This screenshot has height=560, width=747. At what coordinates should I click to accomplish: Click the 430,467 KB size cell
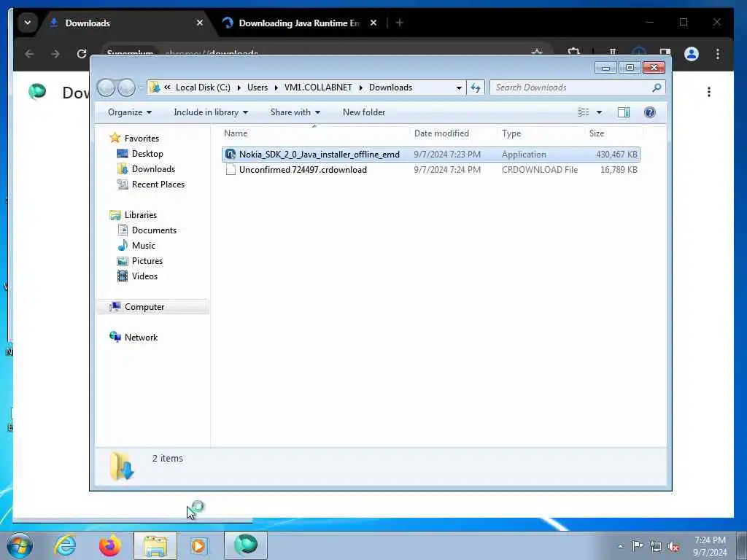click(x=616, y=155)
